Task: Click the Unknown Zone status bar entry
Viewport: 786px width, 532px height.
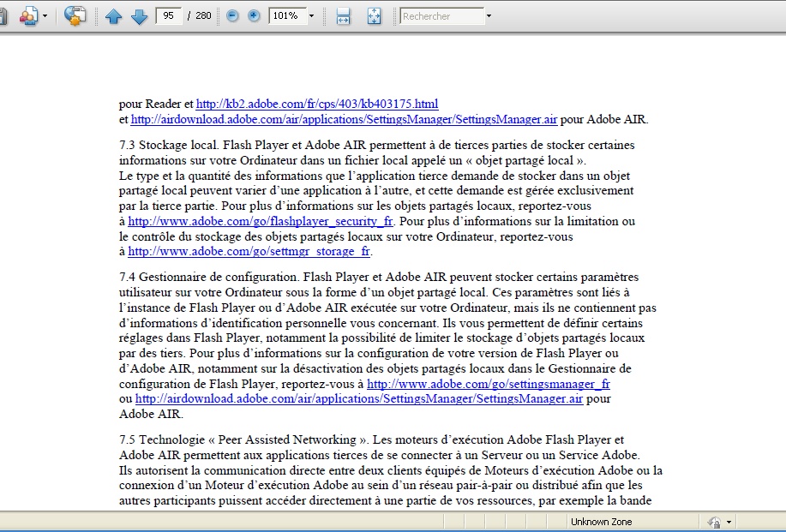Action: (601, 522)
